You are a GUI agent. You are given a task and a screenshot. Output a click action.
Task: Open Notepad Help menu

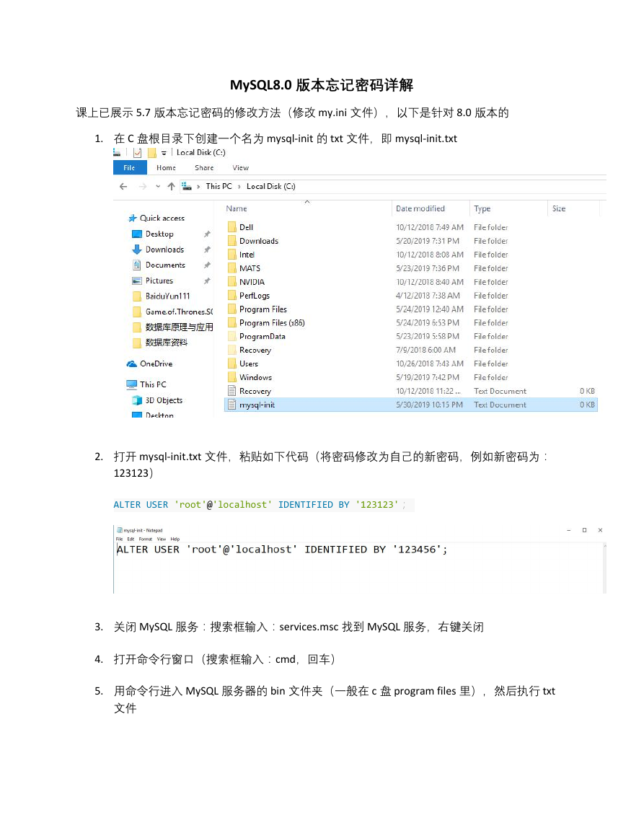(175, 539)
